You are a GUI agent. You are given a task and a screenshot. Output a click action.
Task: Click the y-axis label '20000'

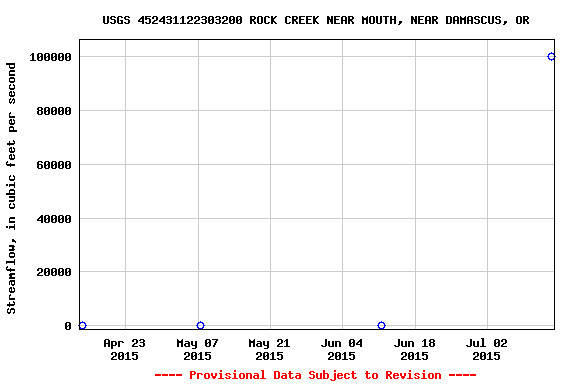(x=54, y=272)
